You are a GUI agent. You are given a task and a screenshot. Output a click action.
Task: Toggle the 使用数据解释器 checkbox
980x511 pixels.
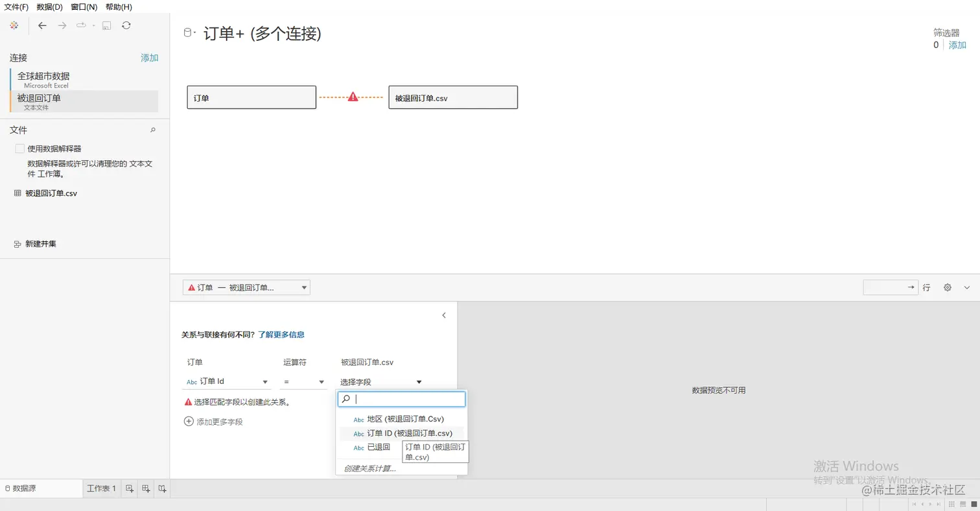[20, 149]
